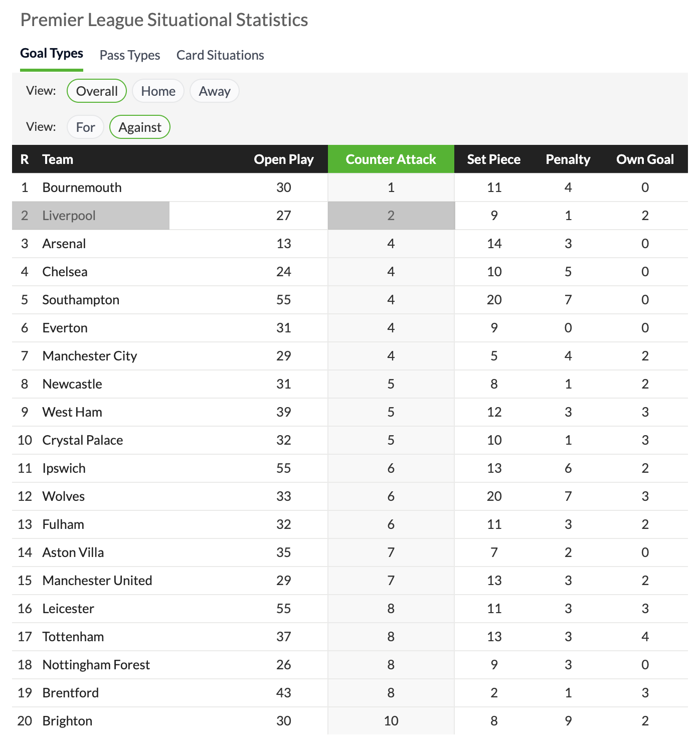Image resolution: width=700 pixels, height=744 pixels.
Task: Switch view to Away matches
Action: (x=215, y=91)
